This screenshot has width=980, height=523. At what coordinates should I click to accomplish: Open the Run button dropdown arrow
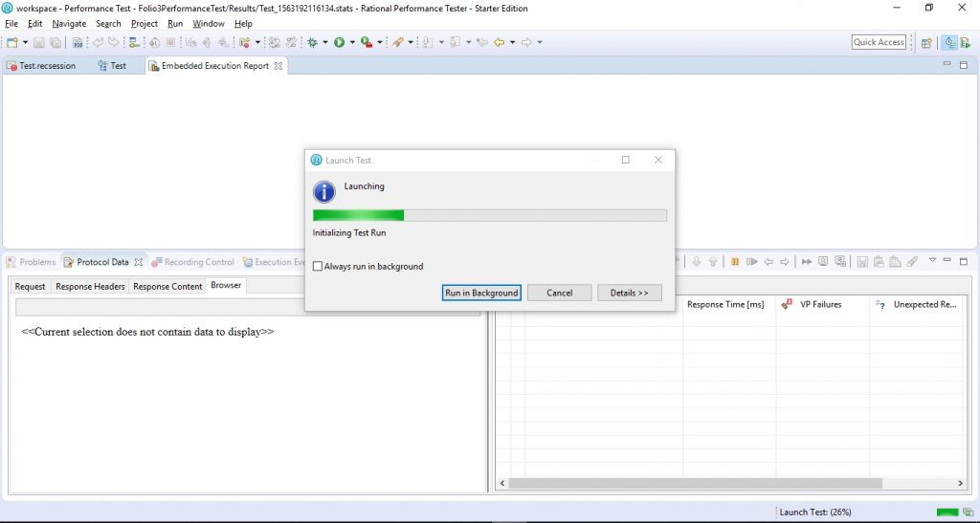pyautogui.click(x=352, y=42)
